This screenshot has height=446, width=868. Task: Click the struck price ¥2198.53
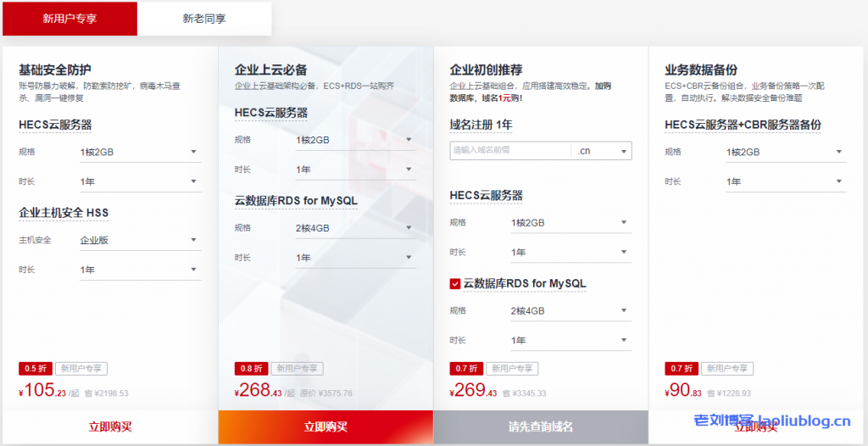111,393
